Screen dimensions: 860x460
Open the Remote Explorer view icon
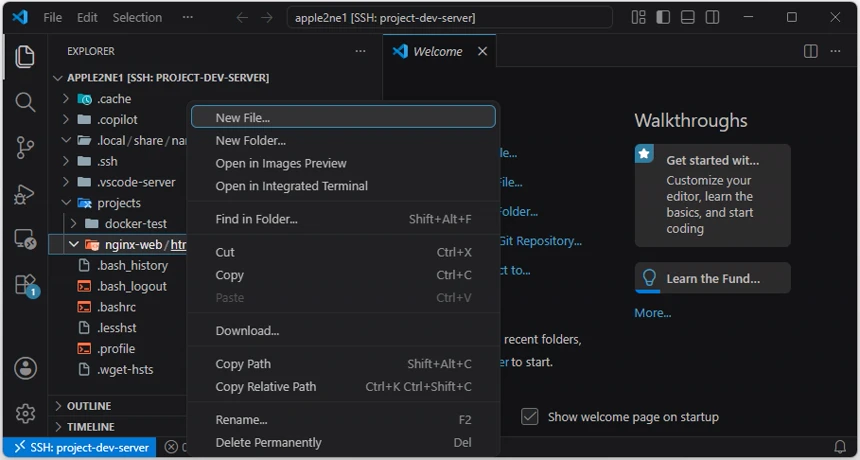(x=25, y=240)
